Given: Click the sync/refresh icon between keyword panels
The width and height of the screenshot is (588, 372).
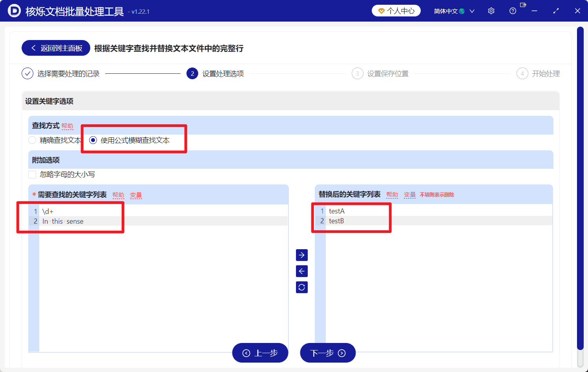Looking at the screenshot, I should coord(301,287).
